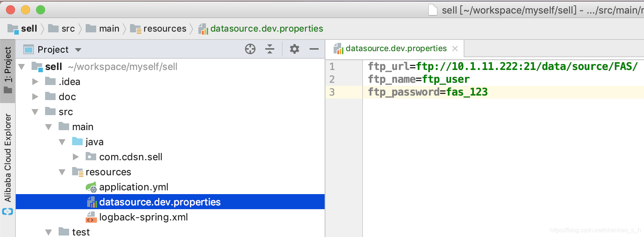Click the green maximize window button
The height and width of the screenshot is (237, 644).
pos(41,10)
